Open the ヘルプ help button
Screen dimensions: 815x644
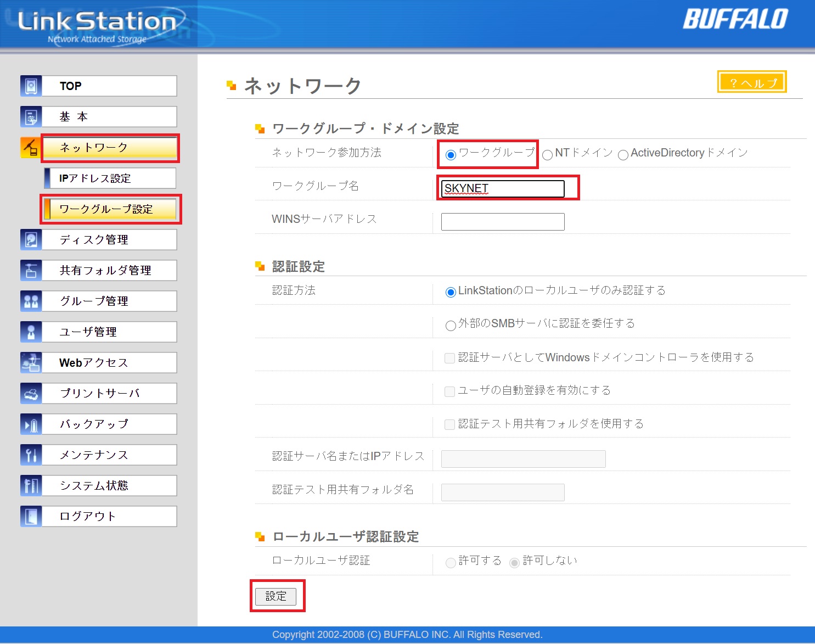[x=752, y=82]
